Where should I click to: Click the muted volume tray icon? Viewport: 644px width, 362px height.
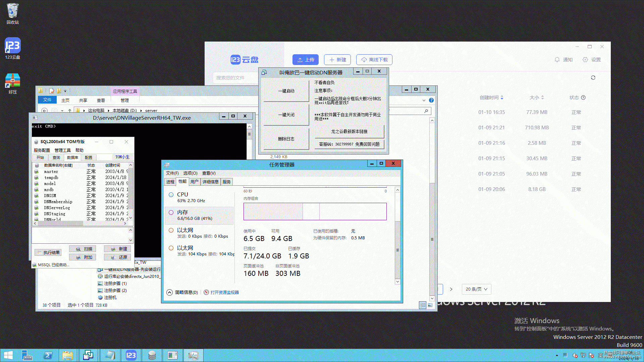tap(575, 355)
